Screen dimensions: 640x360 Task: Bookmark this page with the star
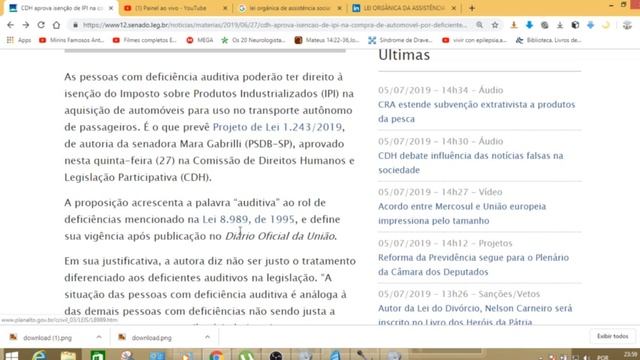coord(495,25)
